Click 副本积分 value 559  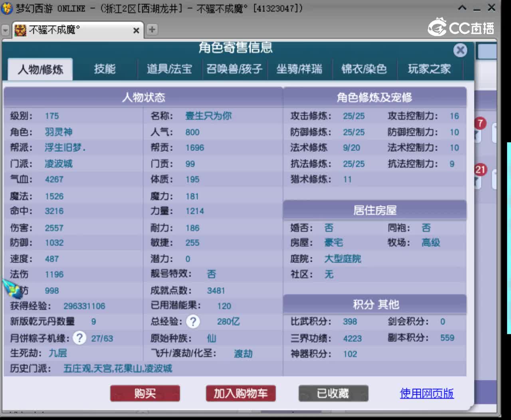[x=447, y=338]
